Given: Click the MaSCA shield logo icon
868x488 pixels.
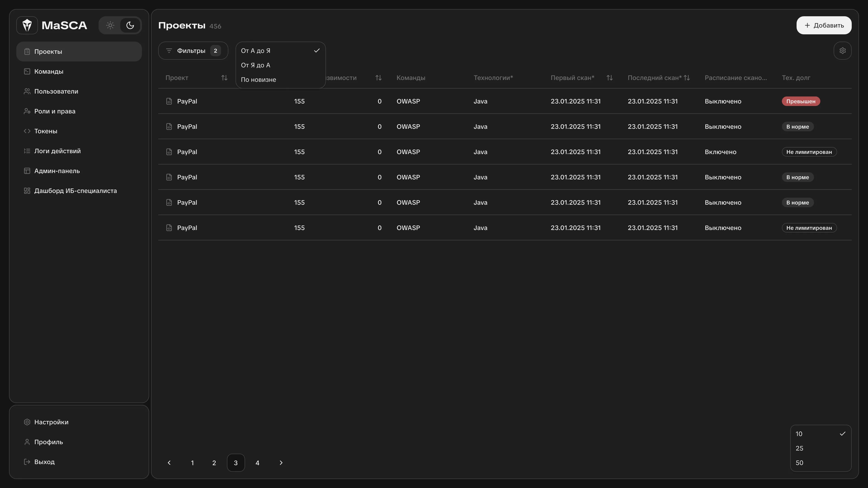Looking at the screenshot, I should (27, 25).
